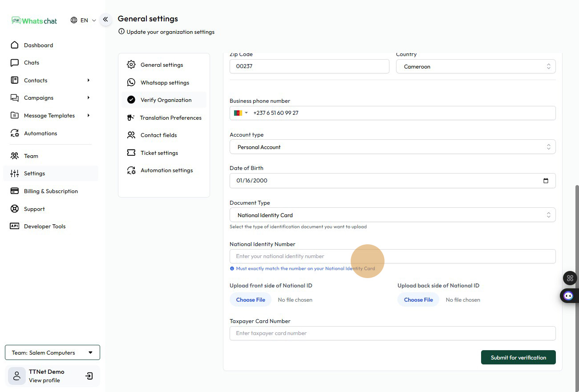The image size is (579, 392).
Task: Expand the Account type dropdown
Action: [x=392, y=147]
